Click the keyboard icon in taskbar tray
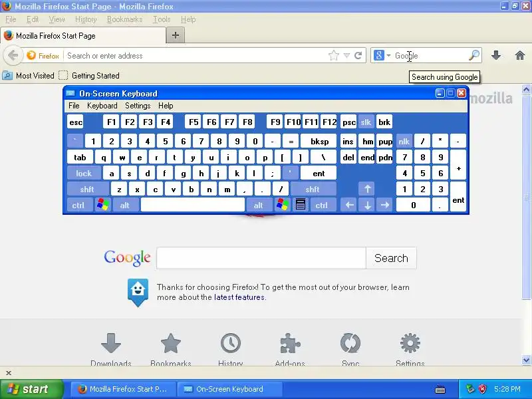The height and width of the screenshot is (399, 532). tap(440, 389)
